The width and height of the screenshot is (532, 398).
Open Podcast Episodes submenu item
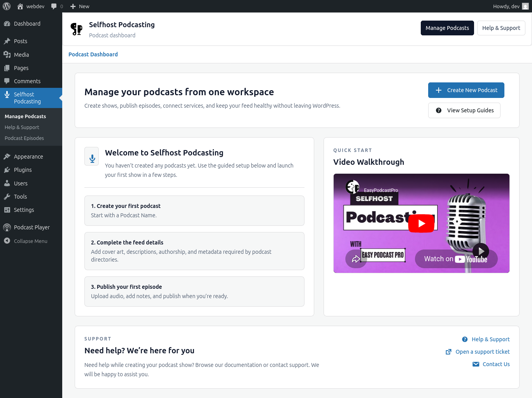[x=24, y=138]
